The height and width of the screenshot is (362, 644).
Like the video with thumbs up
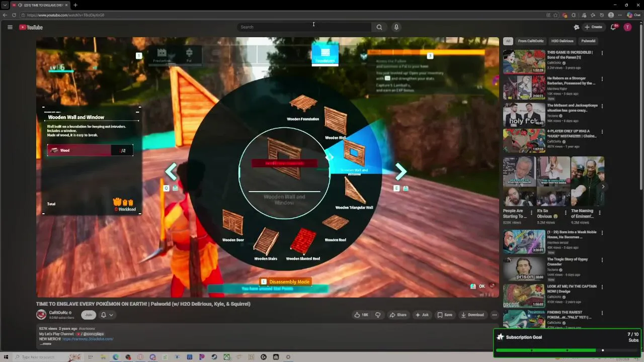click(361, 315)
